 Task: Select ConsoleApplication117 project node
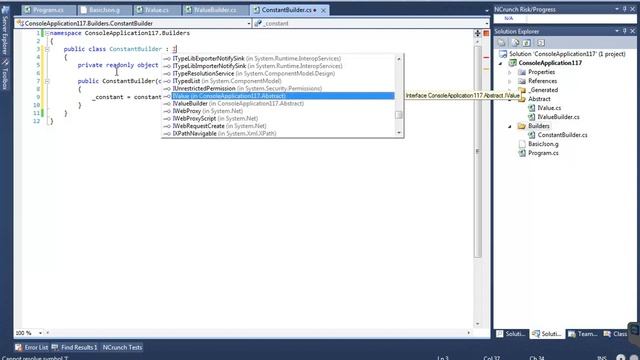coord(550,63)
